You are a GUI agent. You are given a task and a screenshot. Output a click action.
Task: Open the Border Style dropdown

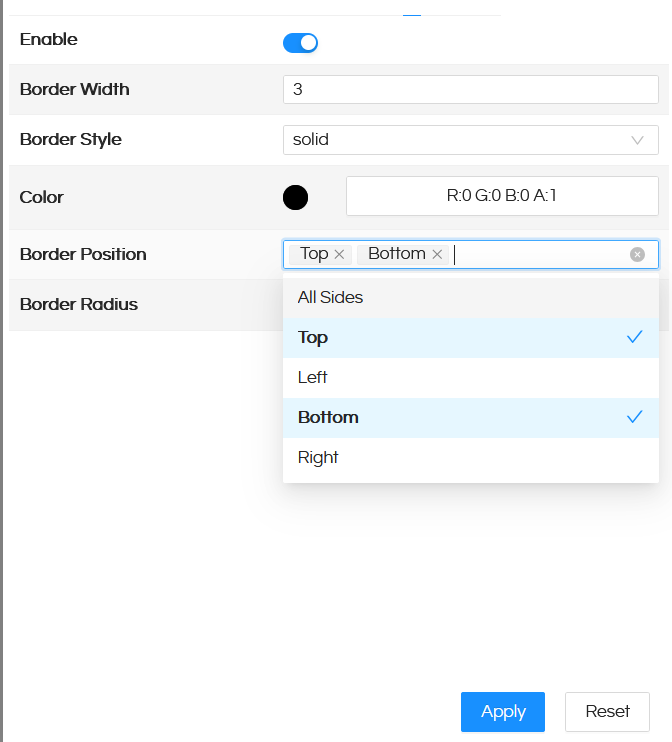click(470, 140)
